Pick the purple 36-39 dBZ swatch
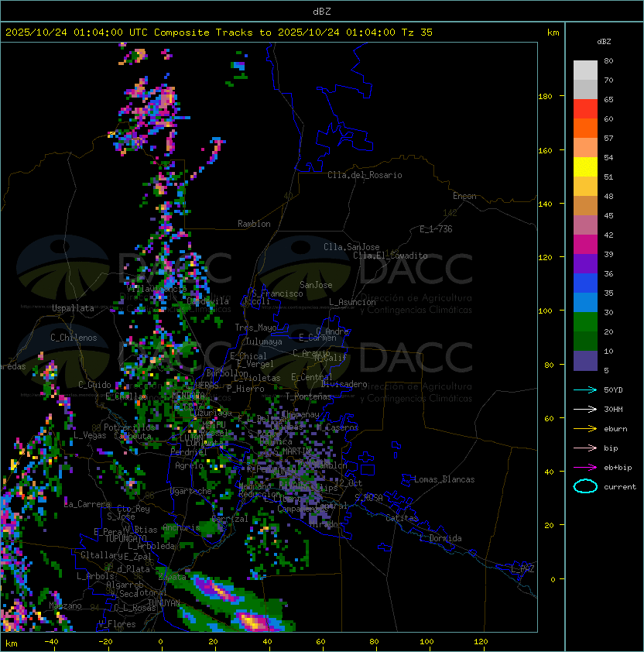Screen dimensions: 644x652 coord(585,264)
